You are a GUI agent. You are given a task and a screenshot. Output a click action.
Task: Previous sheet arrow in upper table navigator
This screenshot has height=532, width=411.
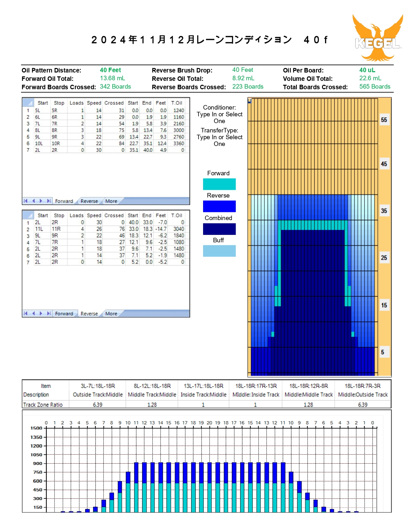[x=33, y=201]
